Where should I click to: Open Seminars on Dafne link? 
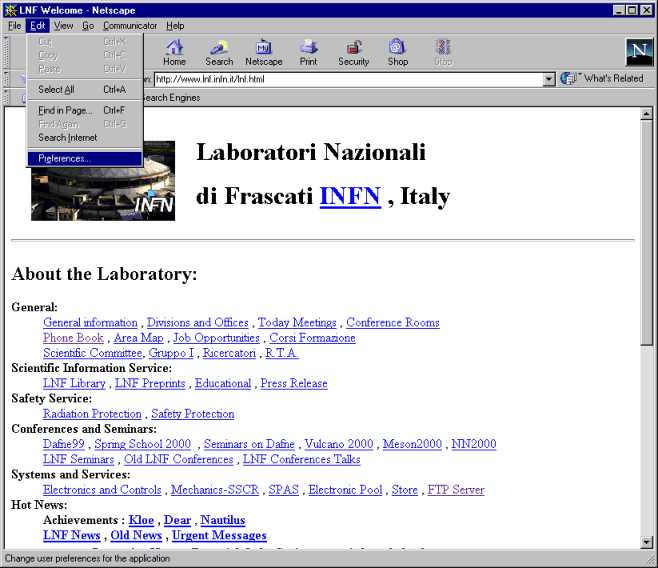(x=249, y=444)
